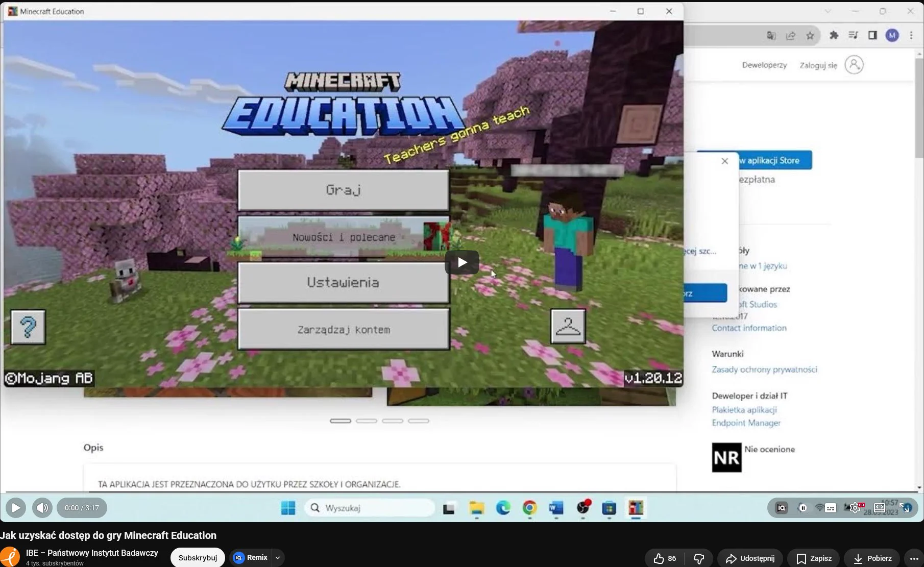Open IBE – Państwowy Instytut Badawczy channel link
924x567 pixels.
pos(92,553)
